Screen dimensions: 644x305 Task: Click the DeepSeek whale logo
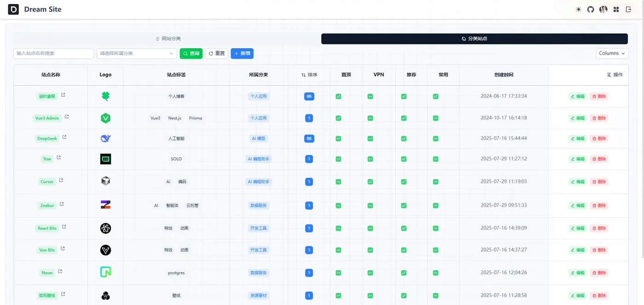click(105, 138)
